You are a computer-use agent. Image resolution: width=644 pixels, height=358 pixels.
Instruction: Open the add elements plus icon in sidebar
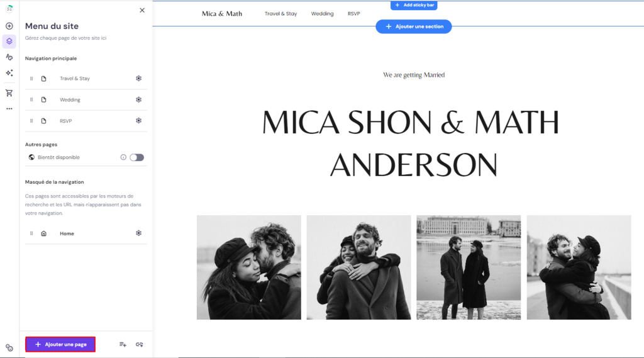[x=9, y=26]
